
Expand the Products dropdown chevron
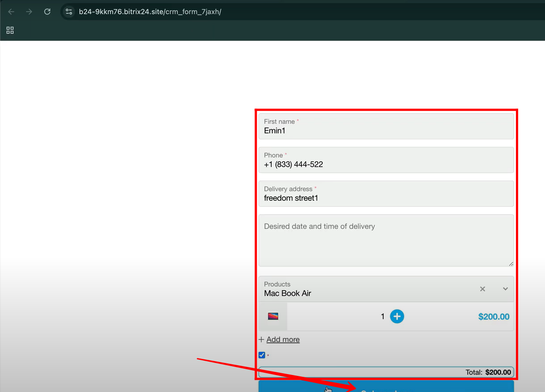[x=505, y=289]
